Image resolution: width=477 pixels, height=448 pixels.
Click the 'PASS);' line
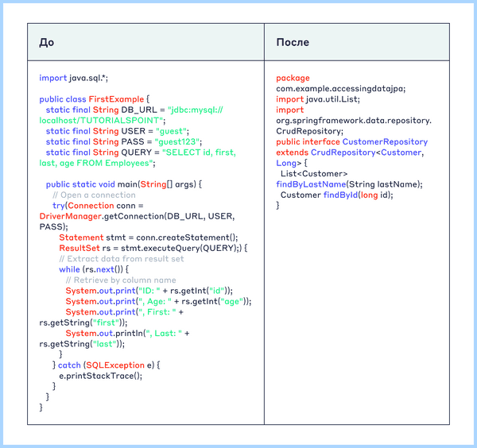(x=54, y=227)
